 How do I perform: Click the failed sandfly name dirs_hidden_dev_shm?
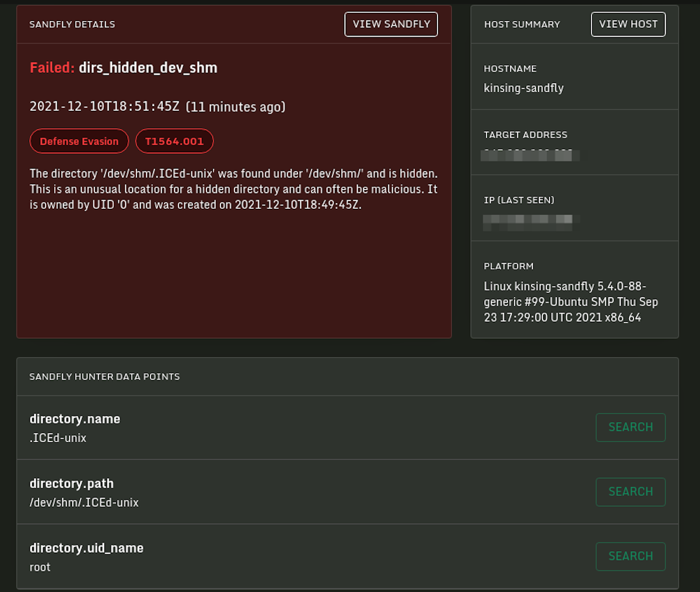pyautogui.click(x=148, y=68)
